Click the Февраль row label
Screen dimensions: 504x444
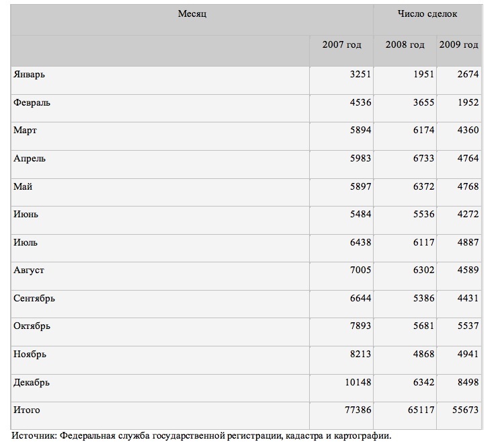pos(32,103)
